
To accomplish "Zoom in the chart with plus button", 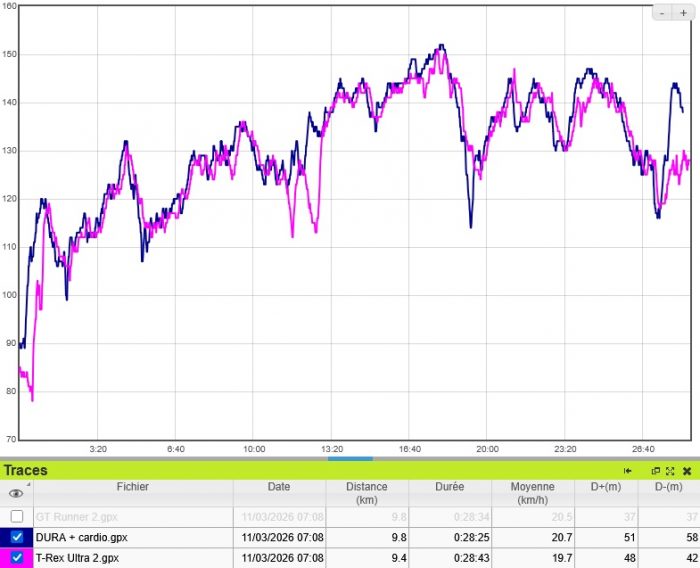I will (684, 13).
